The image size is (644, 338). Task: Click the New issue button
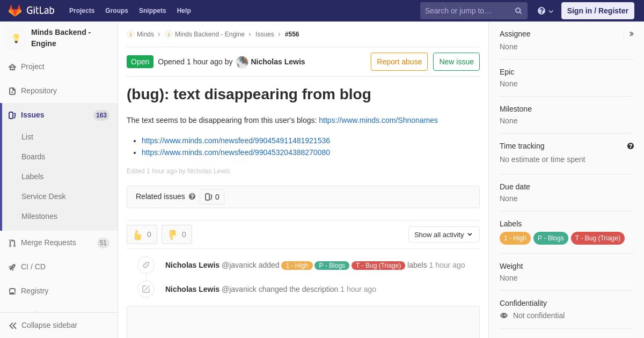click(x=456, y=62)
